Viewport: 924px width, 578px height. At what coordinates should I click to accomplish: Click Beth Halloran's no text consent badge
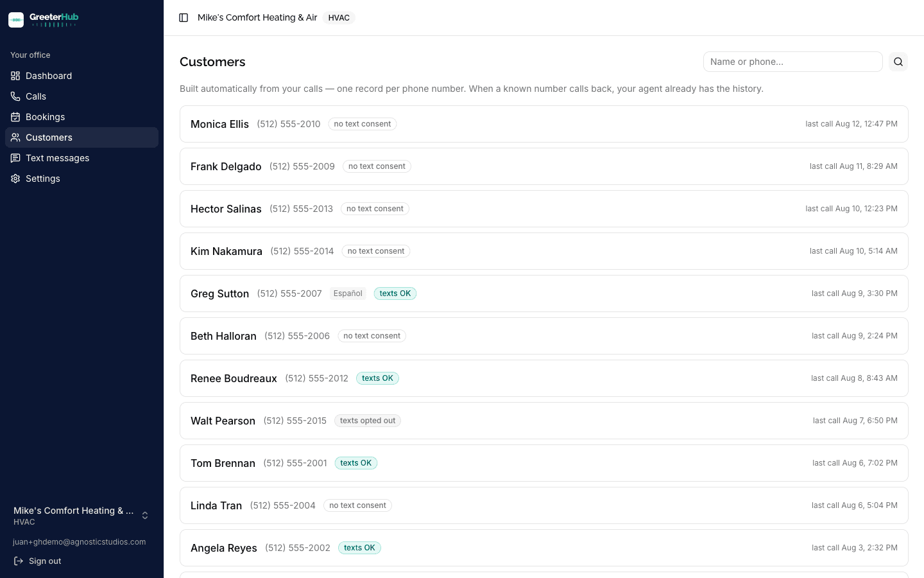click(x=372, y=336)
